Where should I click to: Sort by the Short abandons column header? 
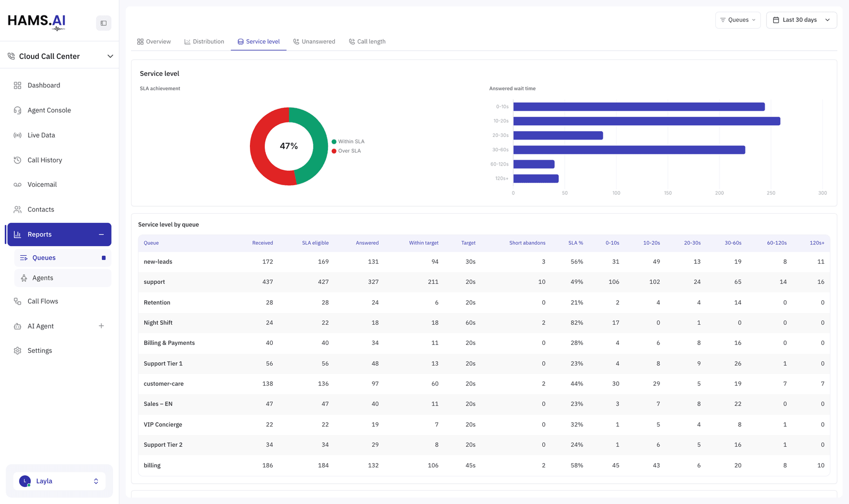pos(527,243)
